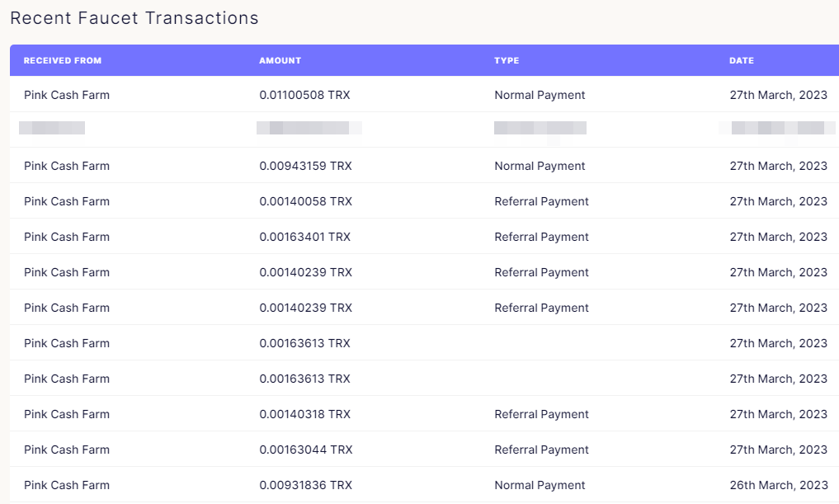Click the TYPE column header
The image size is (839, 504).
click(x=507, y=60)
